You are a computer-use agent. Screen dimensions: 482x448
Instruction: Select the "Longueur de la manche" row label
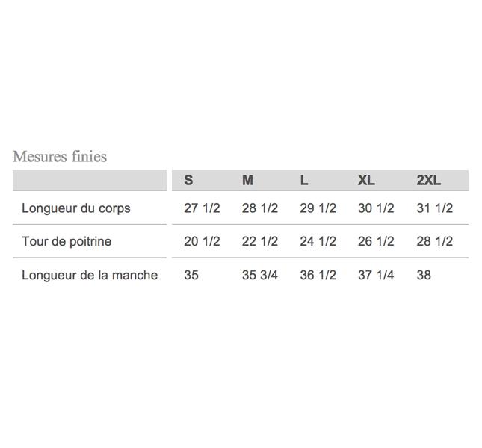pyautogui.click(x=90, y=276)
